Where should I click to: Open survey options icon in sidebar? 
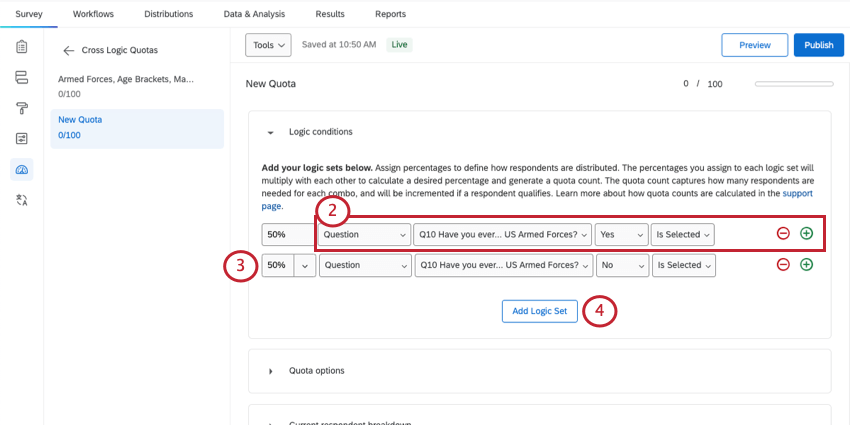(x=21, y=138)
